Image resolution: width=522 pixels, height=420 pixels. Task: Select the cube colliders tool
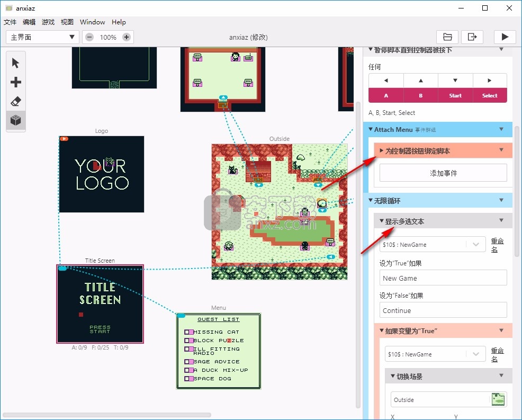click(16, 120)
